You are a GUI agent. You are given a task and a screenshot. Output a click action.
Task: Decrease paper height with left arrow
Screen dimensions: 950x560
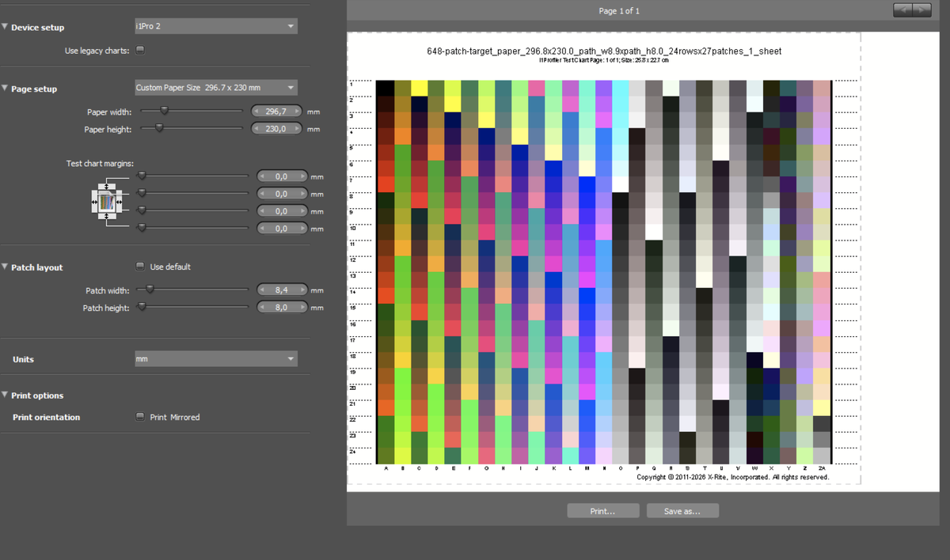pyautogui.click(x=256, y=129)
